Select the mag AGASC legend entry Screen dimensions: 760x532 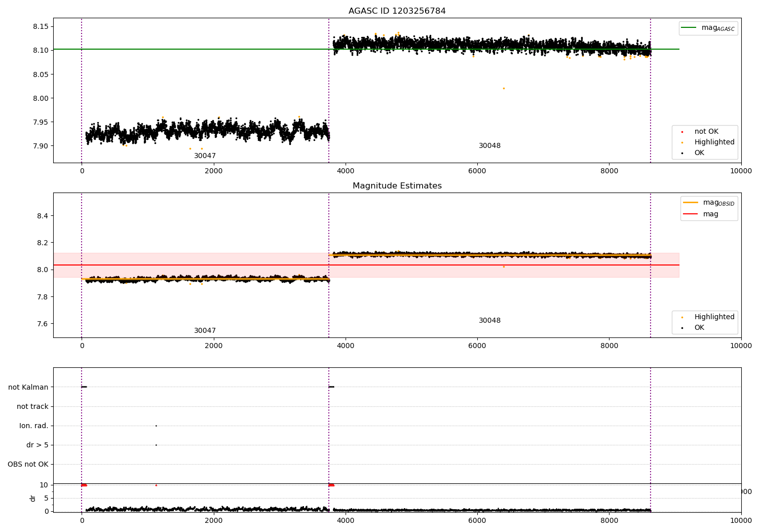point(708,28)
